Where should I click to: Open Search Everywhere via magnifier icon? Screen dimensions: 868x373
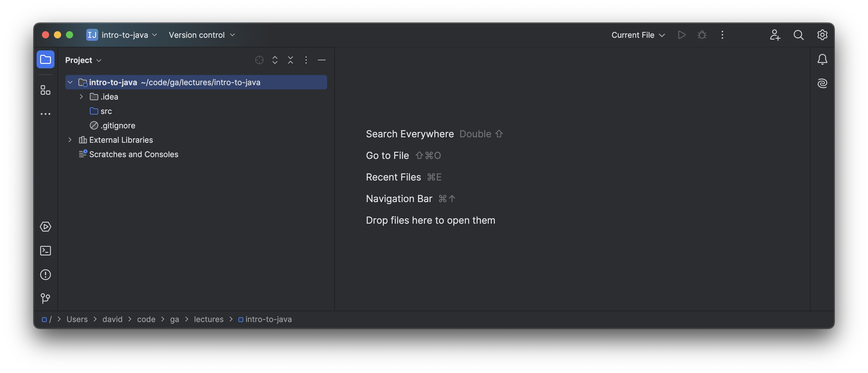[798, 35]
